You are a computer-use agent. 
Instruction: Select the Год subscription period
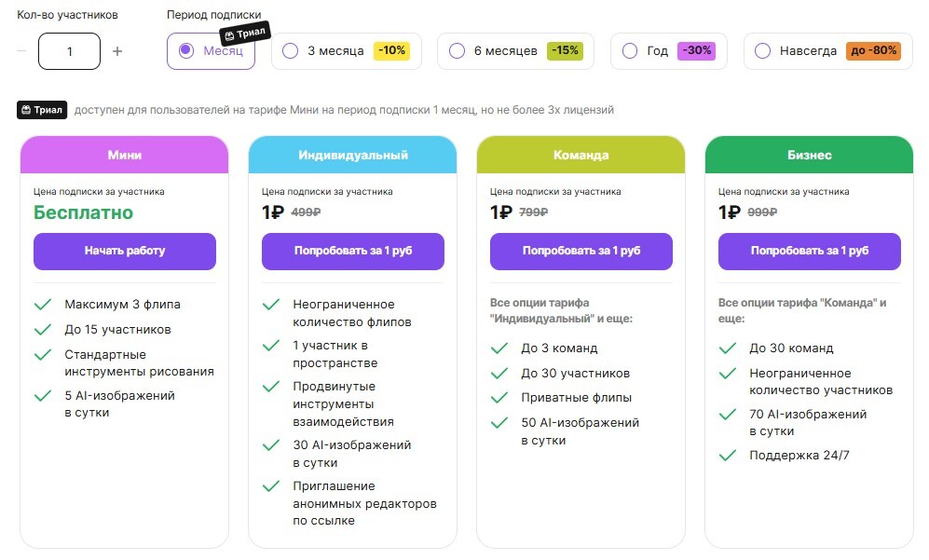(669, 51)
